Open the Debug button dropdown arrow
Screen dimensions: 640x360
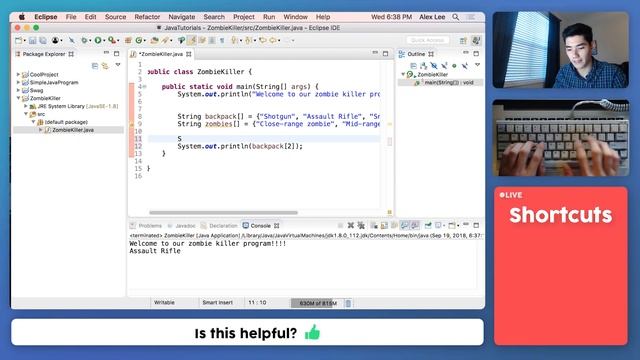tap(90, 41)
